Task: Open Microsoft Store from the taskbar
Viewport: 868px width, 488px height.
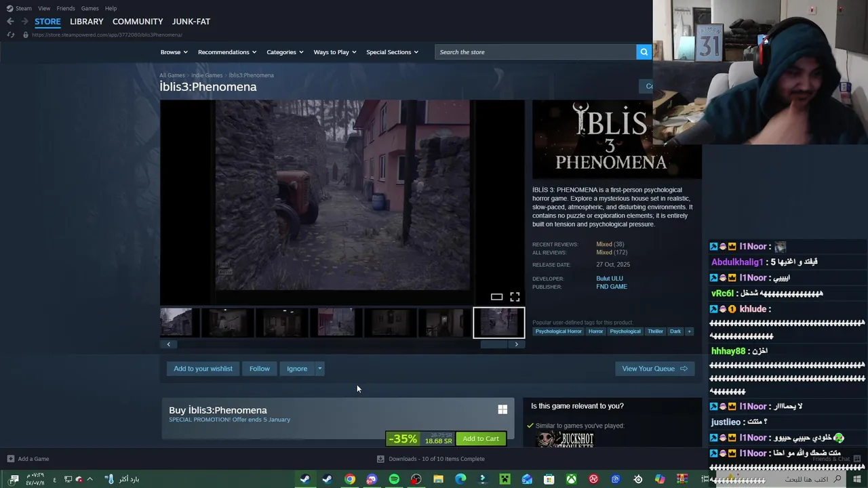Action: pyautogui.click(x=549, y=479)
